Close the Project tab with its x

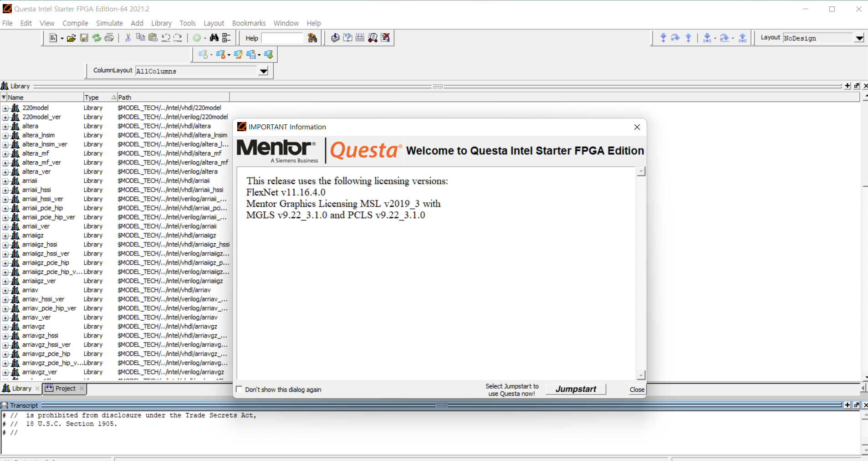[x=82, y=389]
